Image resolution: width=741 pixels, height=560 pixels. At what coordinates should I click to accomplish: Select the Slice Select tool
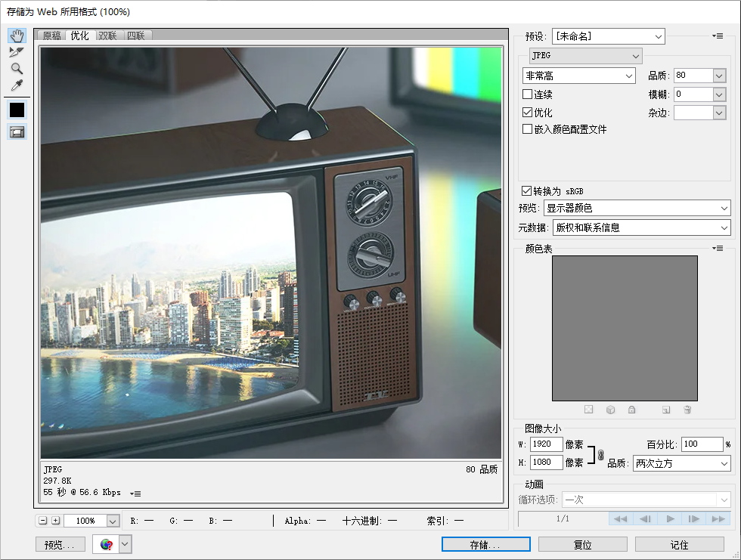[x=17, y=52]
